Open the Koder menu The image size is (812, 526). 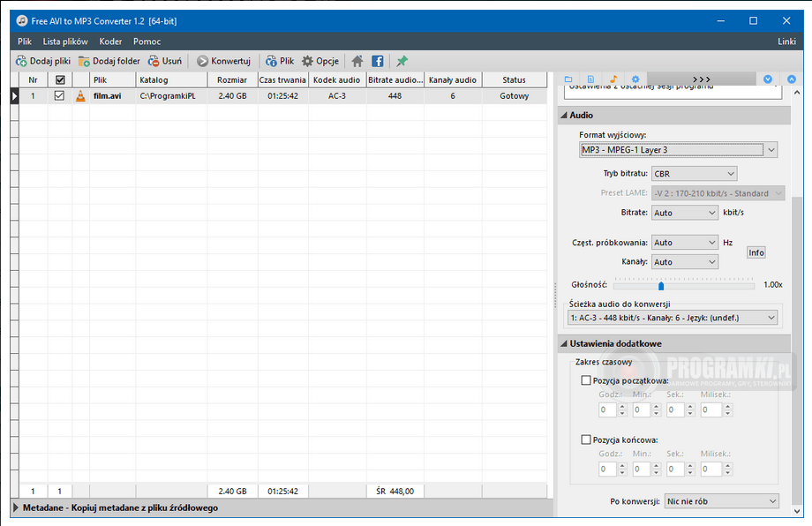click(111, 41)
